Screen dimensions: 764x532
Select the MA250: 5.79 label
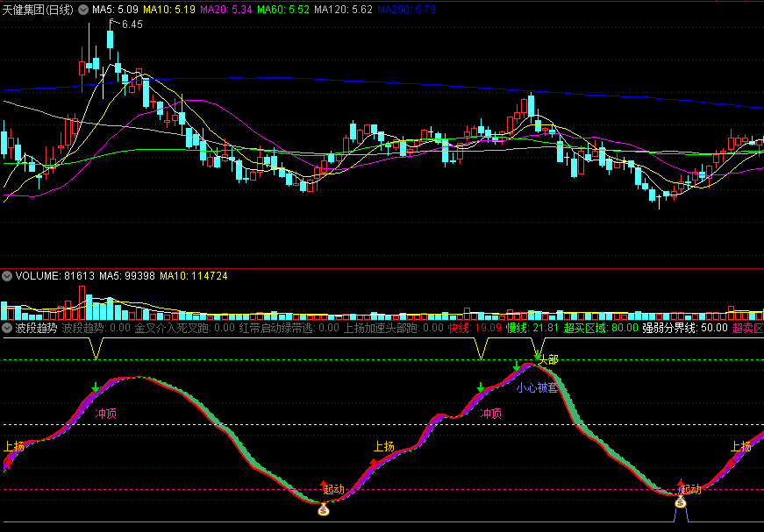406,10
